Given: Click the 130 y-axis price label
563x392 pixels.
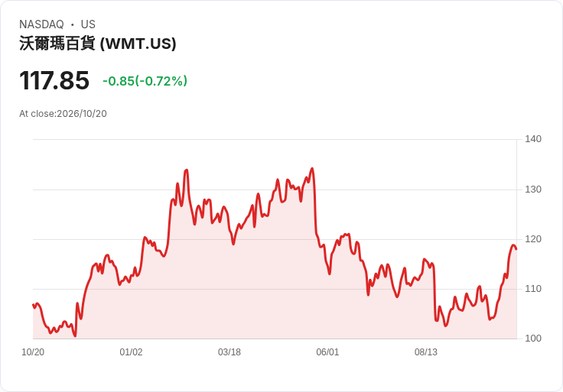Looking at the screenshot, I should coord(533,190).
